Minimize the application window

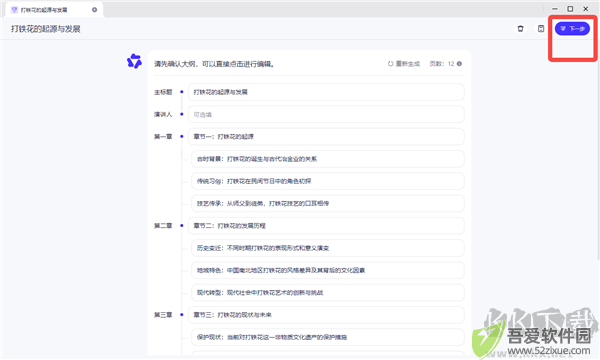tap(555, 9)
